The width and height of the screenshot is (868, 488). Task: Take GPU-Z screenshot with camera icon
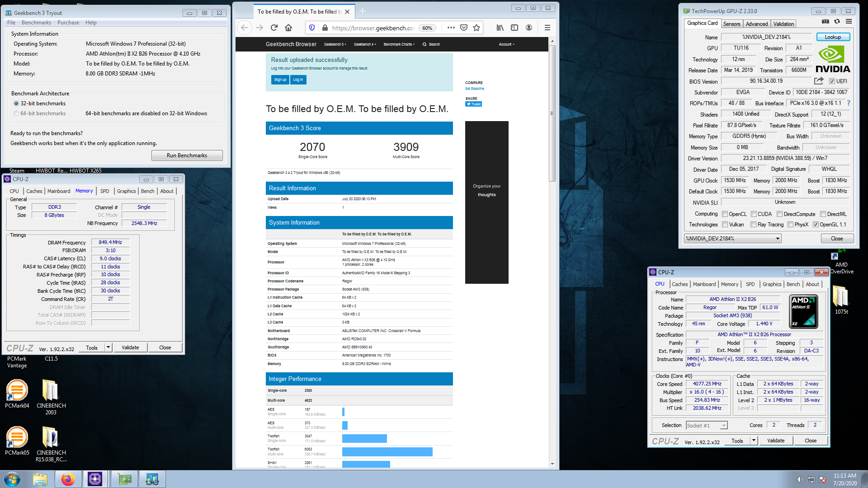pyautogui.click(x=826, y=22)
